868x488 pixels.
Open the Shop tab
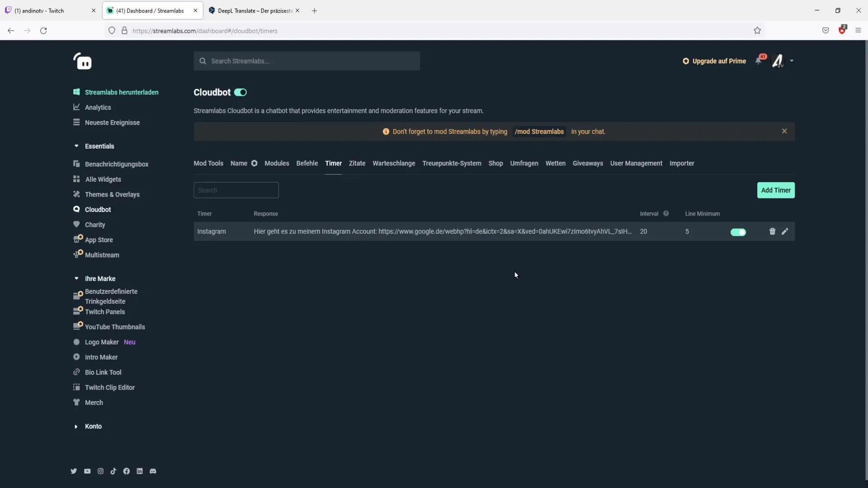pyautogui.click(x=495, y=164)
